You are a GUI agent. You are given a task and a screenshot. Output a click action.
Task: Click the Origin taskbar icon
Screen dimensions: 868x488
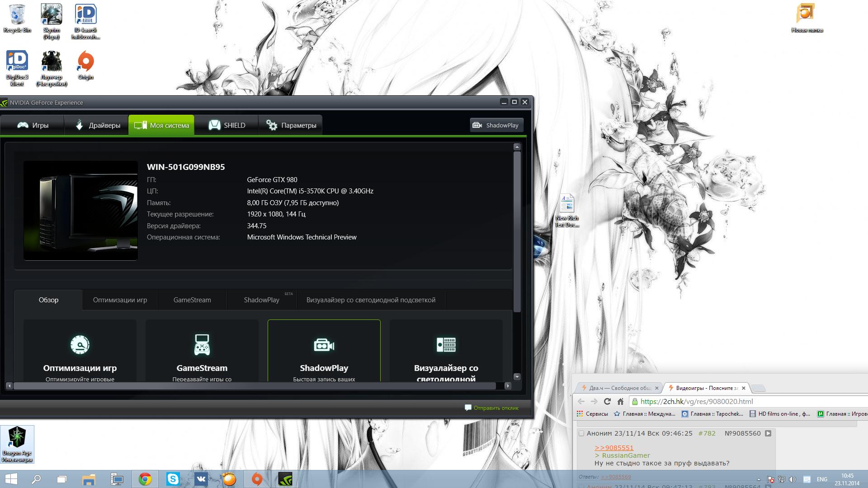point(257,479)
